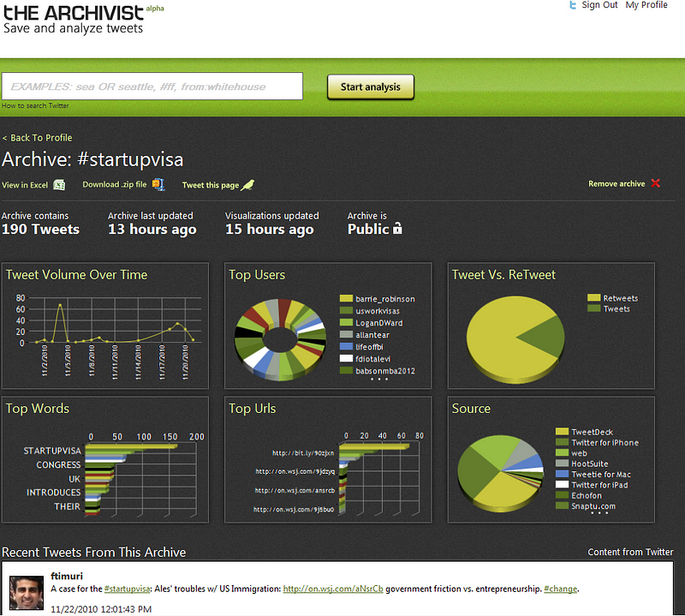The image size is (685, 616).
Task: Click the lifeoffbi legend color swatch
Action: (x=346, y=347)
